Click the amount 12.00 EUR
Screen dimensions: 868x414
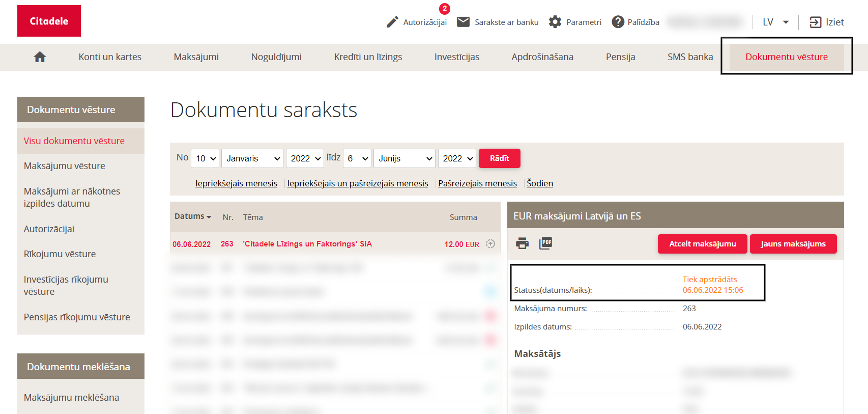click(x=461, y=244)
